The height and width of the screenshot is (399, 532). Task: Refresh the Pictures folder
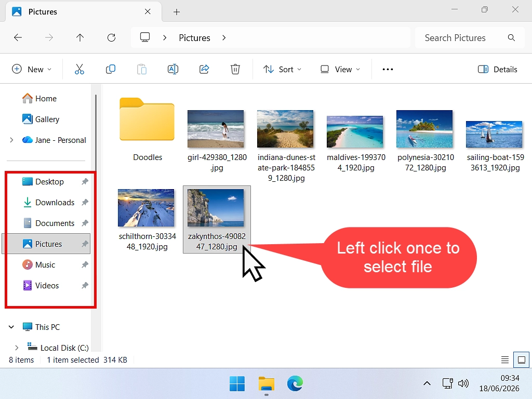click(x=111, y=37)
